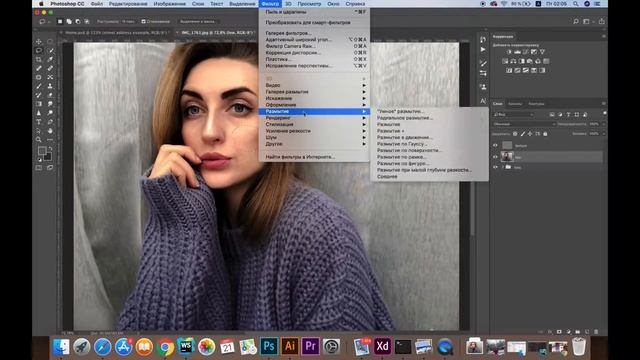The image size is (640, 360).
Task: Select the Move tool
Action: click(39, 42)
